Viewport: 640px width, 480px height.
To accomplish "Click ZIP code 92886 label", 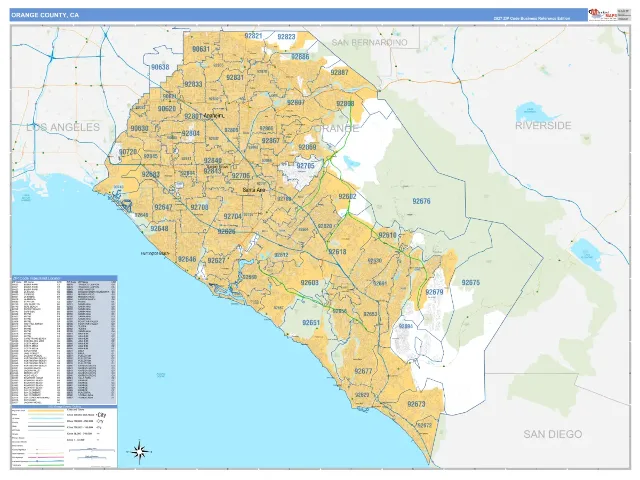I will point(300,57).
